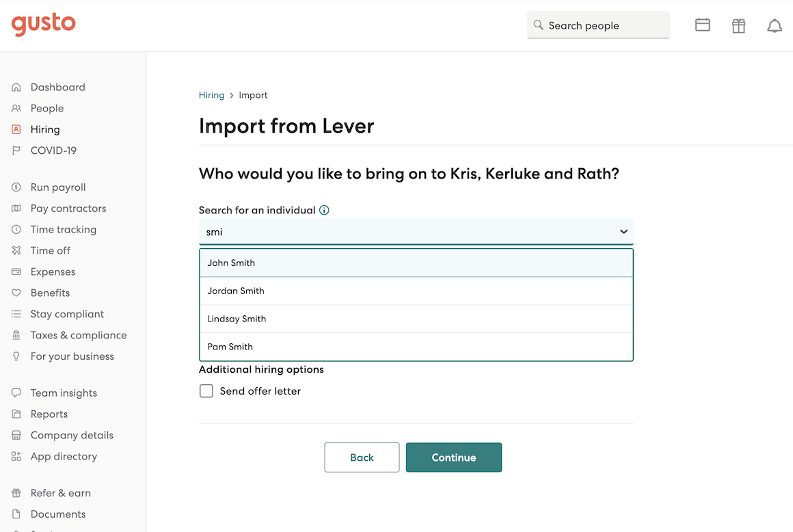Image resolution: width=793 pixels, height=532 pixels.
Task: Click the Continue button
Action: click(454, 457)
